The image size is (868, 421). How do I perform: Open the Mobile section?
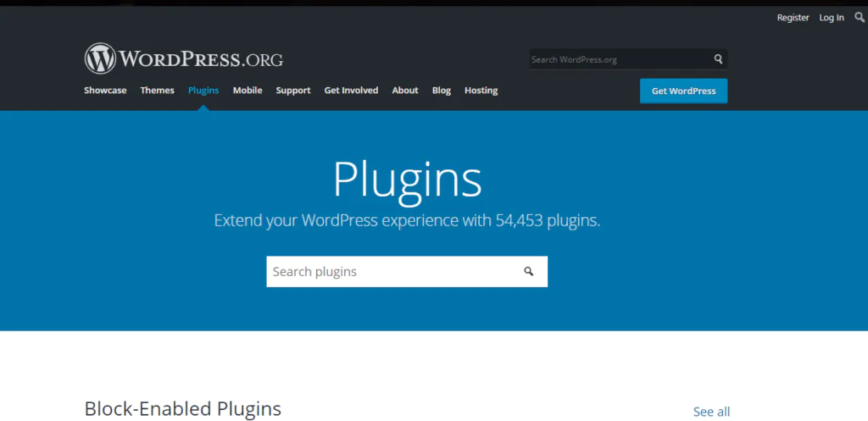[248, 90]
